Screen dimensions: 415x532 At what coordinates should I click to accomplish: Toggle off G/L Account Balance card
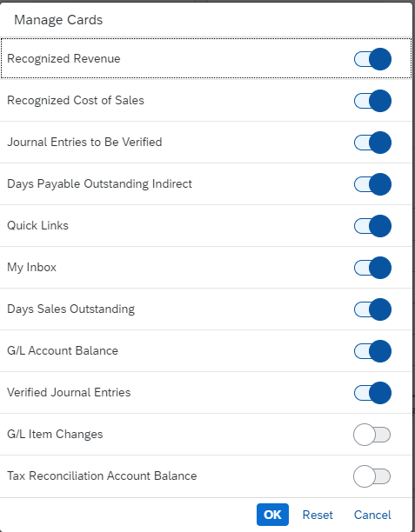tap(372, 351)
